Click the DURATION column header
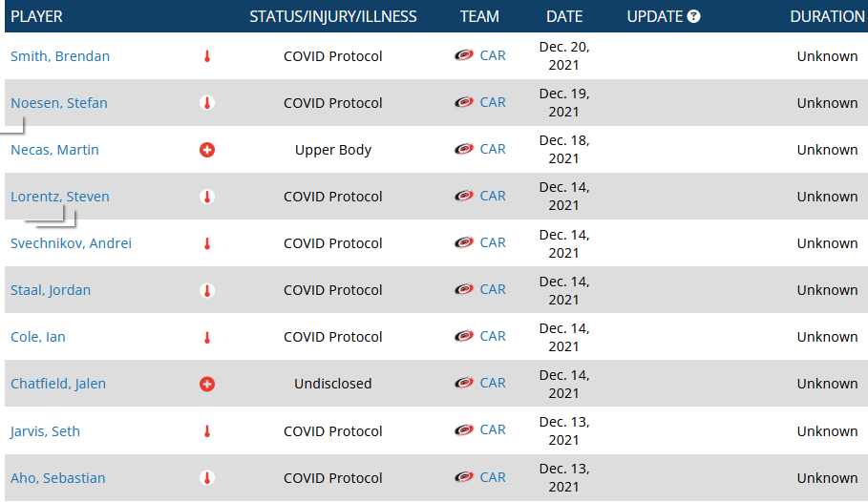The image size is (868, 502). [x=827, y=16]
